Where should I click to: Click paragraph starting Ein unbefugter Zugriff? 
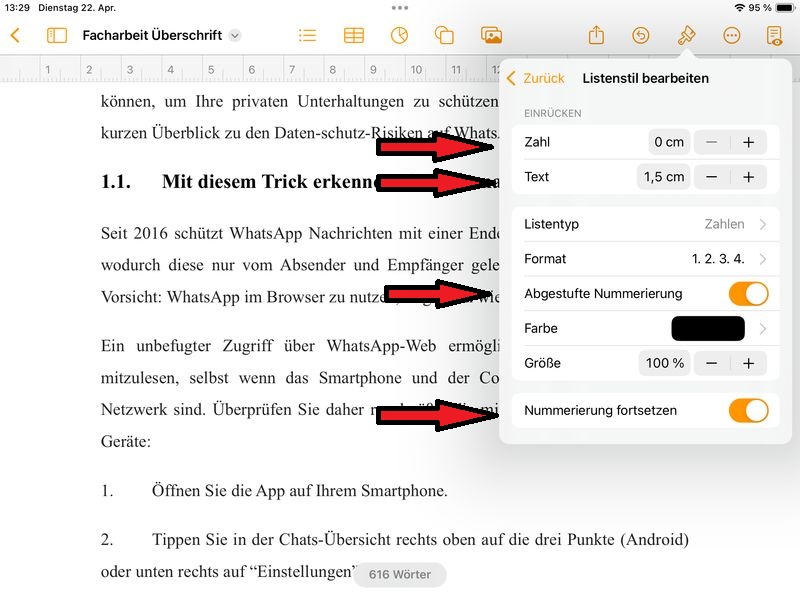(300, 393)
